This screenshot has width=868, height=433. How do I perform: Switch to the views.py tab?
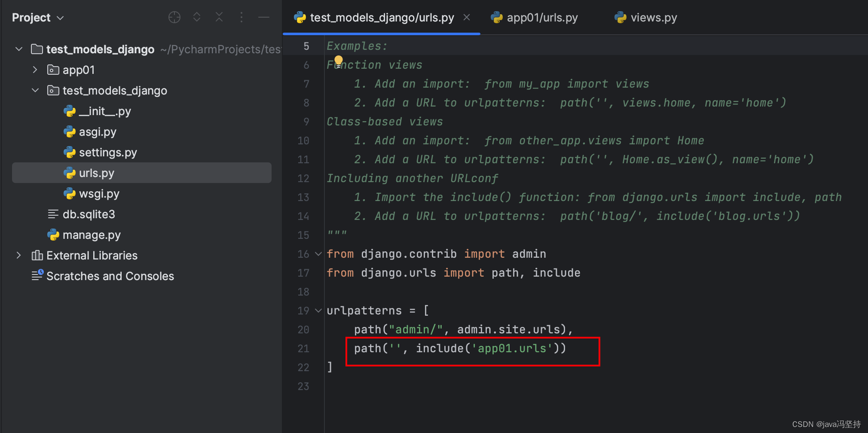click(653, 18)
